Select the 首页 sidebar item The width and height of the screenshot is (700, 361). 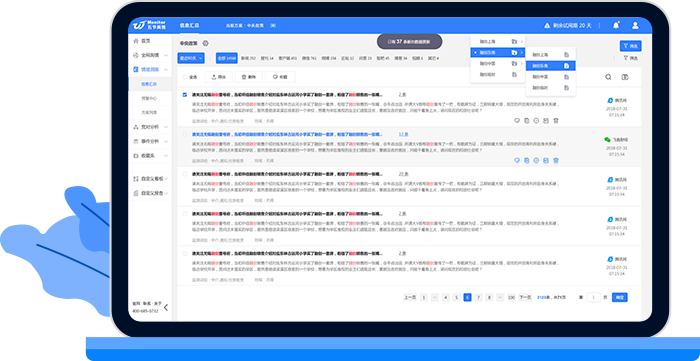click(x=150, y=41)
